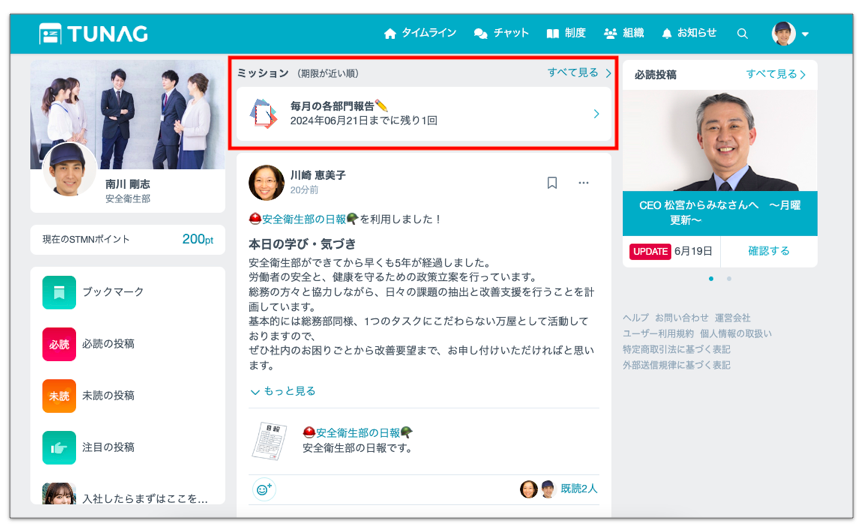Click すべて見る in the 必読投稿 panel
This screenshot has height=527, width=868.
(776, 74)
